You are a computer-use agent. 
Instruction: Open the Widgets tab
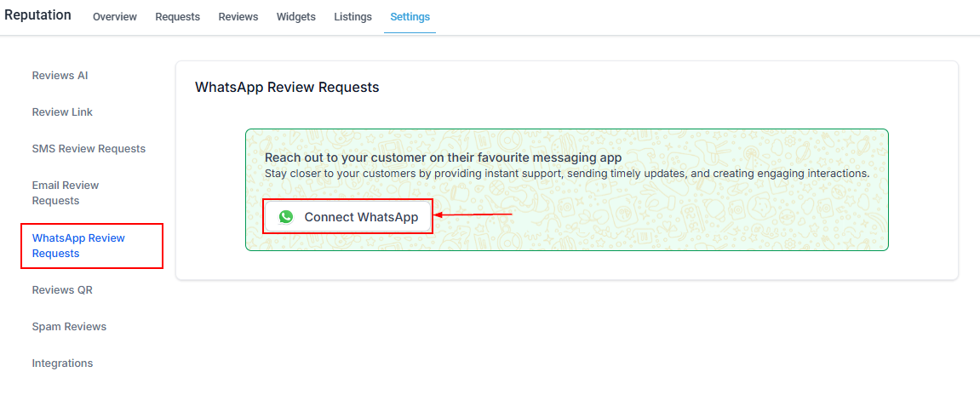(x=295, y=17)
